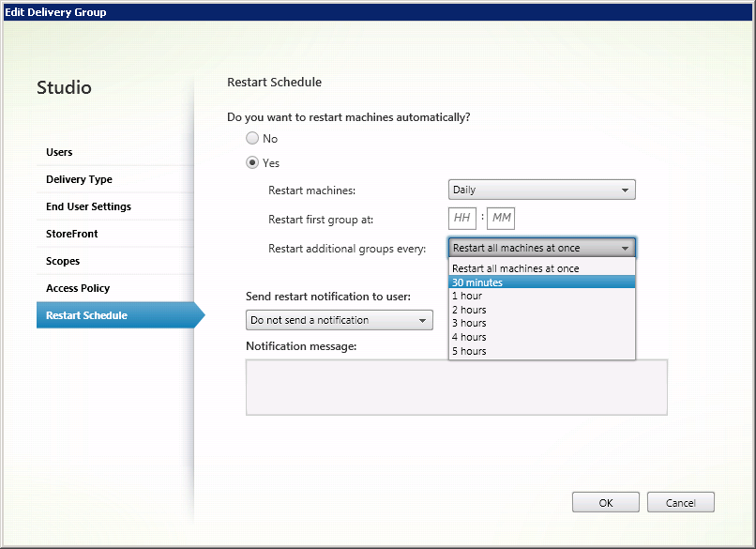Open the Restart machines Daily dropdown
This screenshot has width=756, height=549.
541,190
